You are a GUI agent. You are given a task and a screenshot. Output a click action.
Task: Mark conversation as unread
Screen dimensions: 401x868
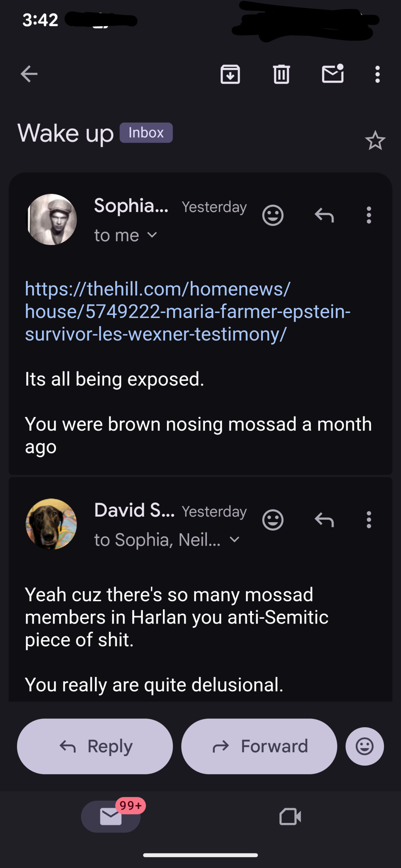point(332,74)
